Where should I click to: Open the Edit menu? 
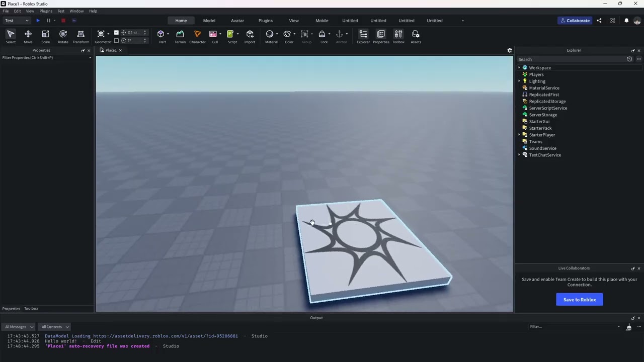[x=17, y=11]
